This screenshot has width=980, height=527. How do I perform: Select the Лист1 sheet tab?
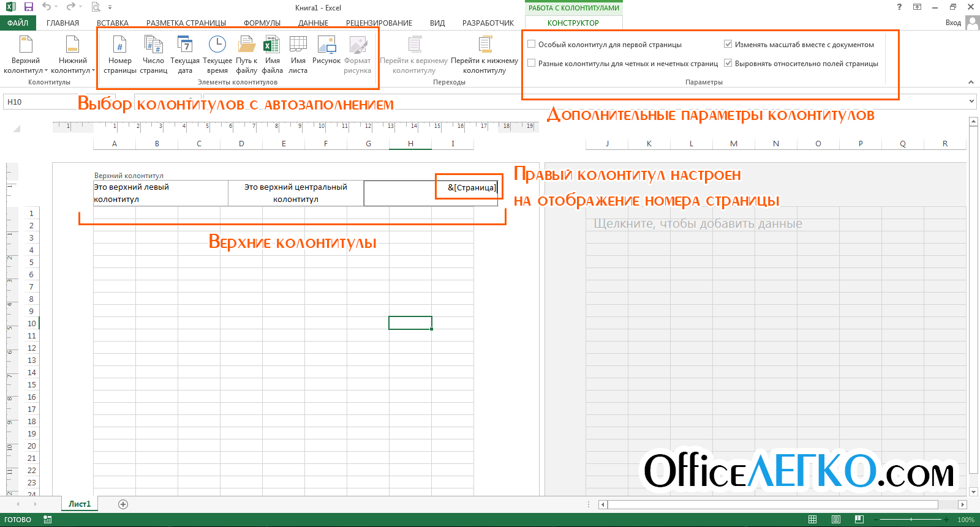point(80,504)
